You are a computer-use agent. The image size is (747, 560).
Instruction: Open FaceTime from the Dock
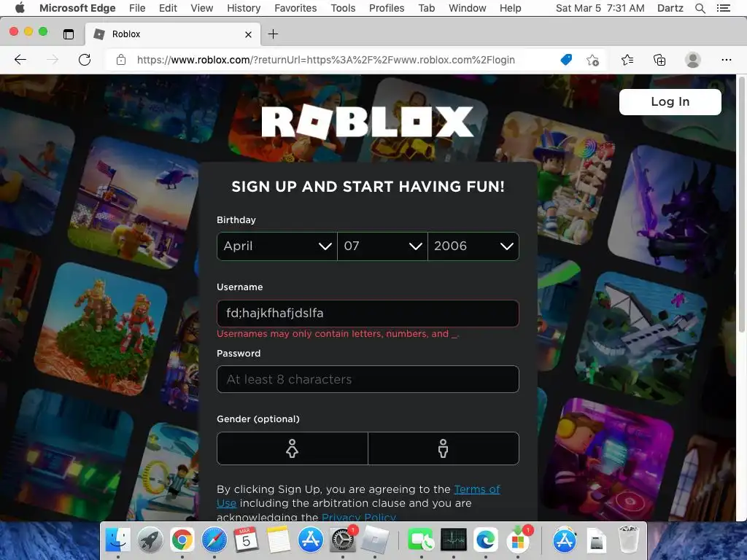point(421,540)
